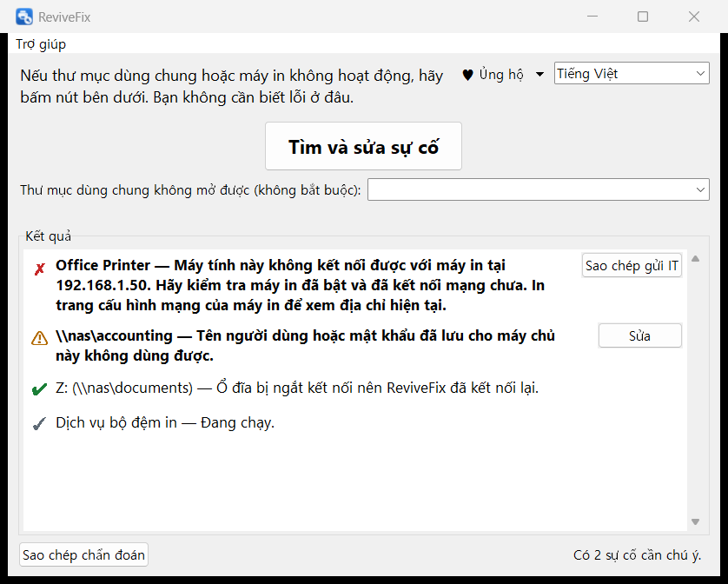Click the Ủng hộ label

501,75
